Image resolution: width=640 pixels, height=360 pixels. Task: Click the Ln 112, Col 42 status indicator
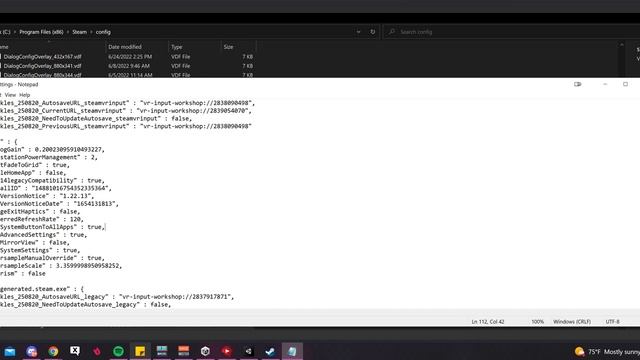pyautogui.click(x=488, y=322)
